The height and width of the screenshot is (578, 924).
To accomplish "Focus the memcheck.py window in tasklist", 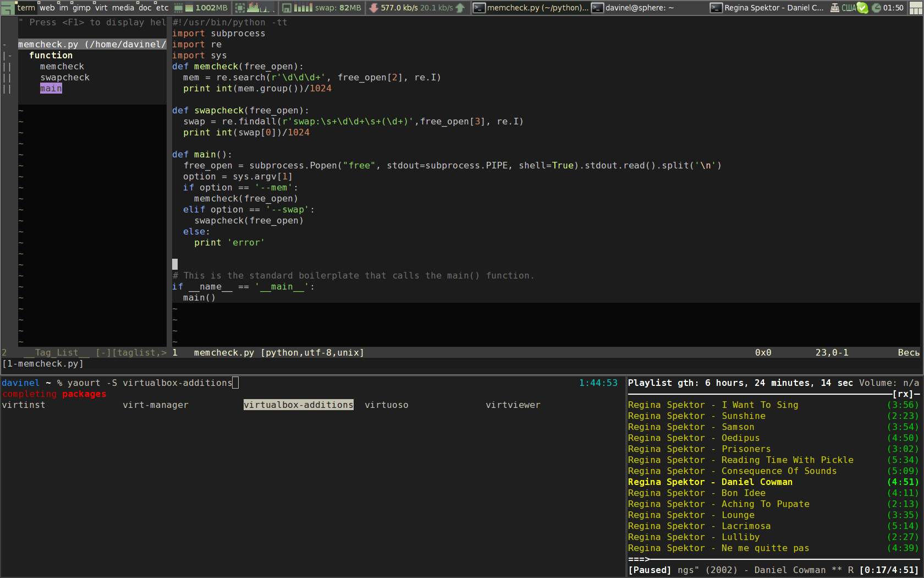I will tap(531, 8).
